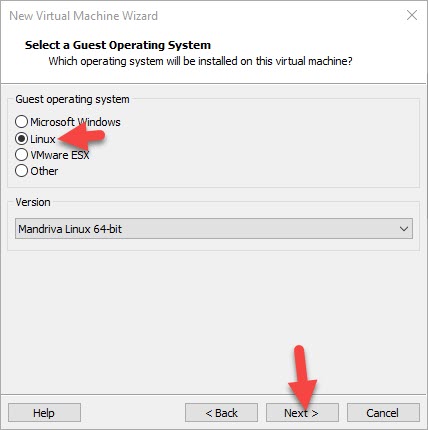
Task: Select the VMware ESX radio button
Action: coord(21,155)
